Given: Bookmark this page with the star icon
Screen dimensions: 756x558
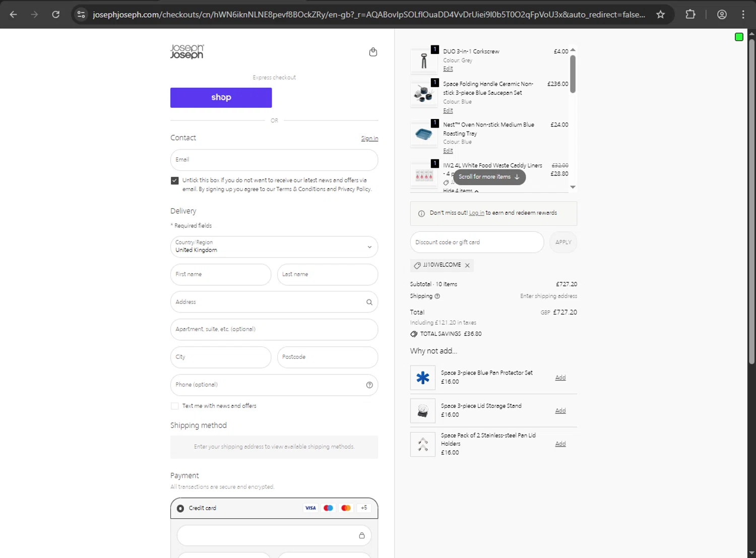Looking at the screenshot, I should pos(660,15).
